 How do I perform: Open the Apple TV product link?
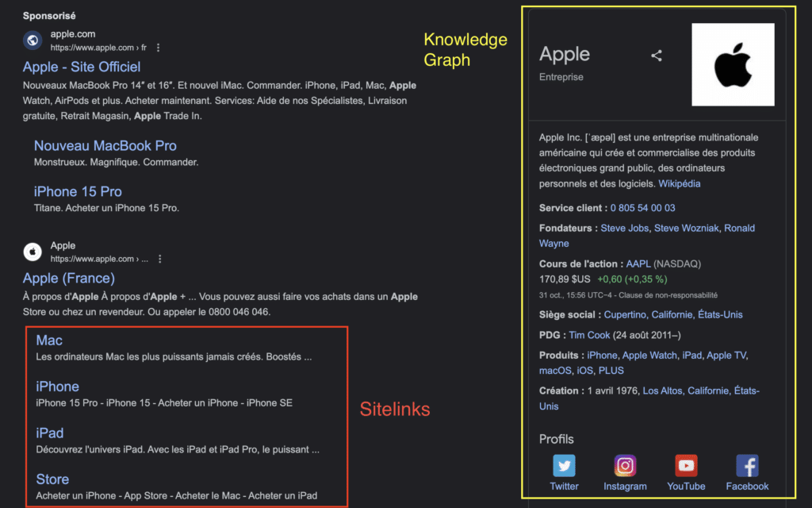click(726, 356)
